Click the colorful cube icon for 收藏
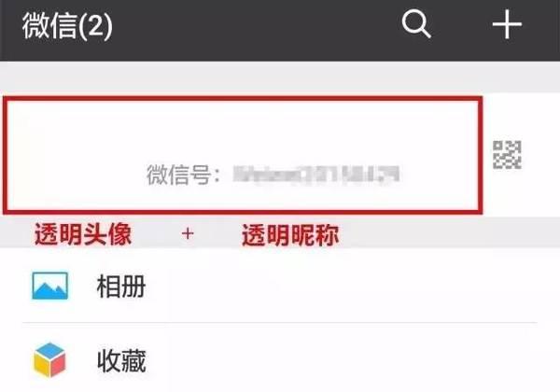560x392 pixels. pos(49,360)
